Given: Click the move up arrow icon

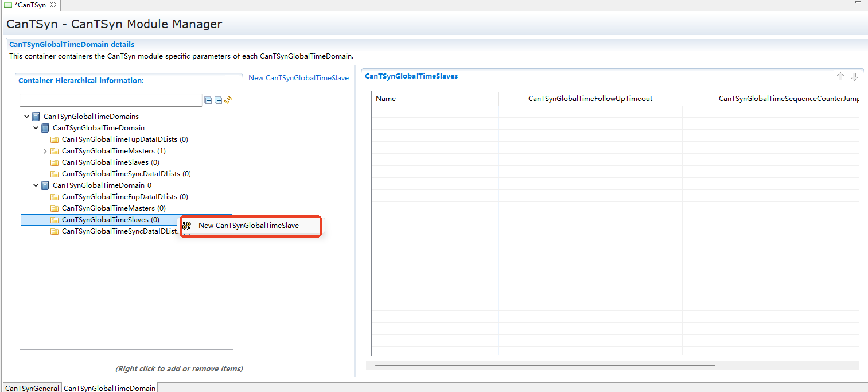Looking at the screenshot, I should 840,77.
